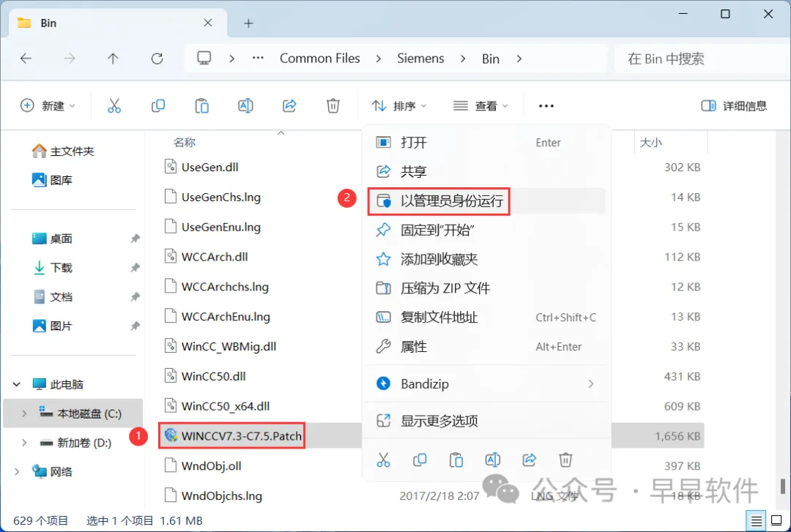
Task: Click the Share icon in the context menu
Action: click(x=530, y=460)
